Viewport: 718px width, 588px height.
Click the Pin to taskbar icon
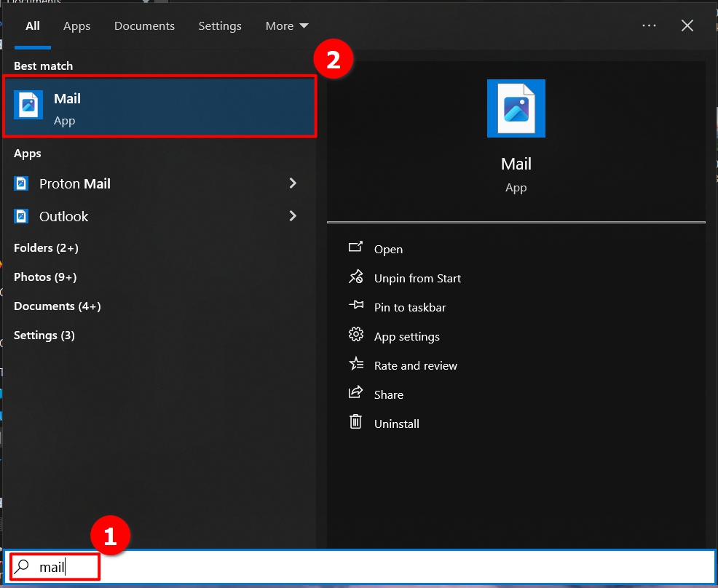pyautogui.click(x=356, y=307)
